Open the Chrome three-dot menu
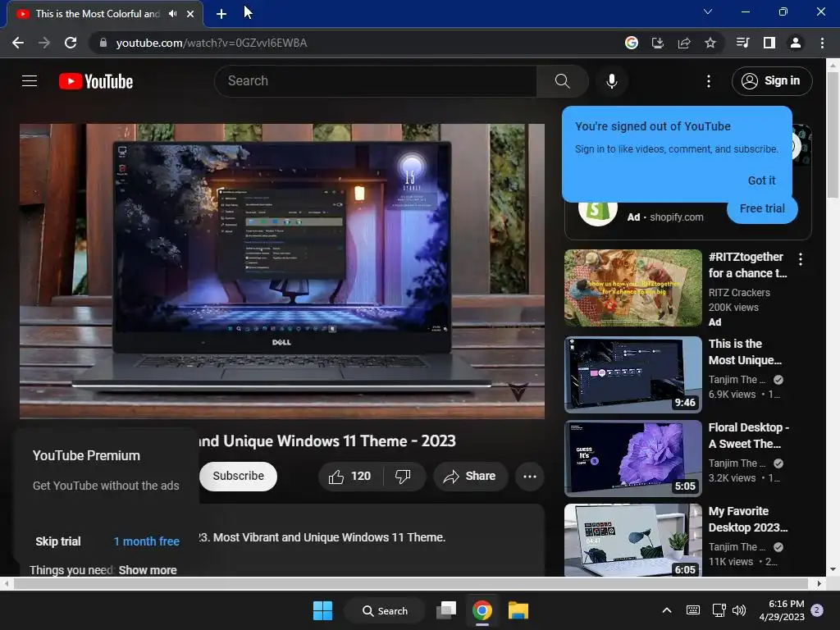 (x=822, y=43)
